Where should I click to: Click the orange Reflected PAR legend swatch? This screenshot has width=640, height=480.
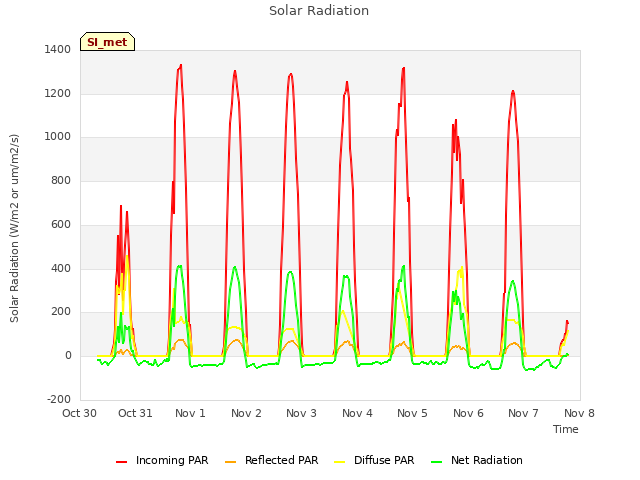(x=230, y=462)
